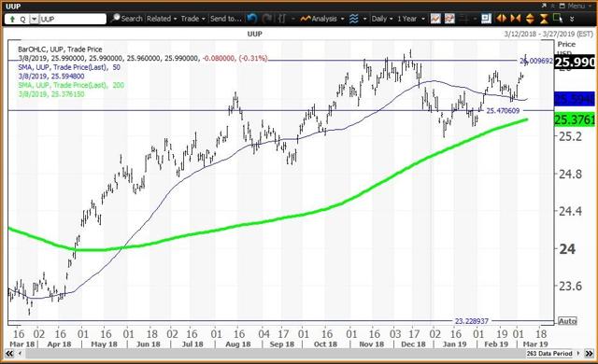Focus the UUP symbol input field
The width and height of the screenshot is (598, 364).
pyautogui.click(x=72, y=19)
